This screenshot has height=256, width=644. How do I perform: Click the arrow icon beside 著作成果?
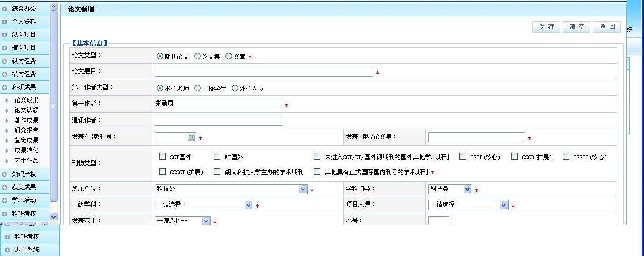(x=7, y=120)
